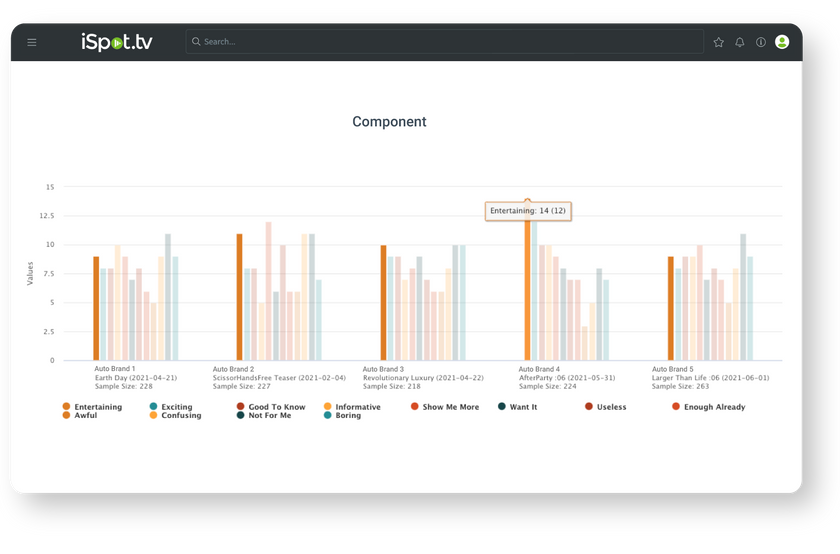This screenshot has width=840, height=554.
Task: Toggle Show Me More legend entry
Action: 450,407
